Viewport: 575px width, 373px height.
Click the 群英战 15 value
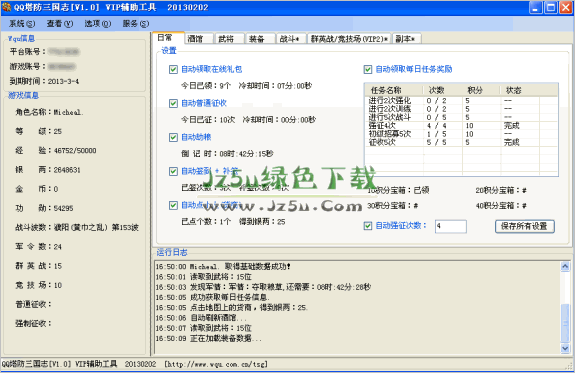tap(58, 266)
